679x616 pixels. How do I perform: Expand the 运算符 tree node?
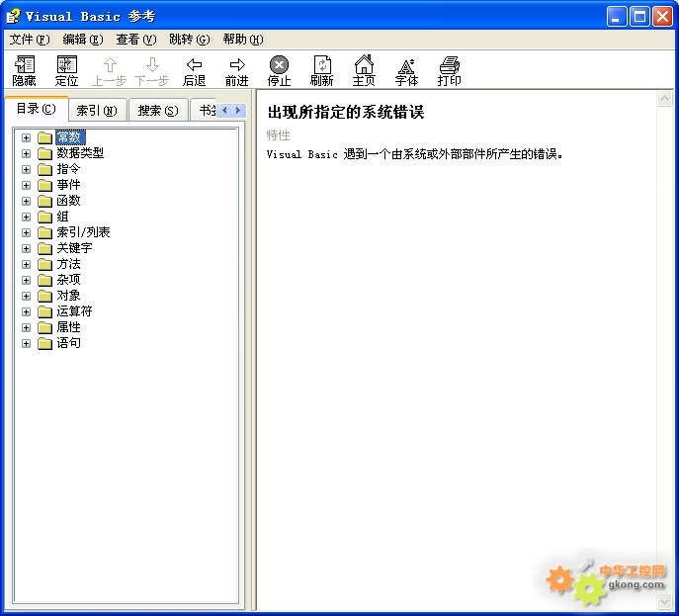[x=26, y=311]
